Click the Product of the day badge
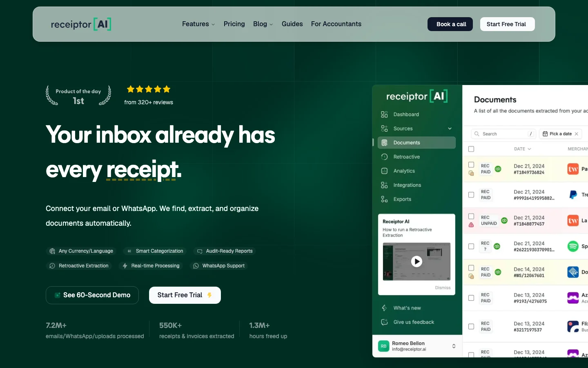The image size is (588, 368). click(x=78, y=96)
